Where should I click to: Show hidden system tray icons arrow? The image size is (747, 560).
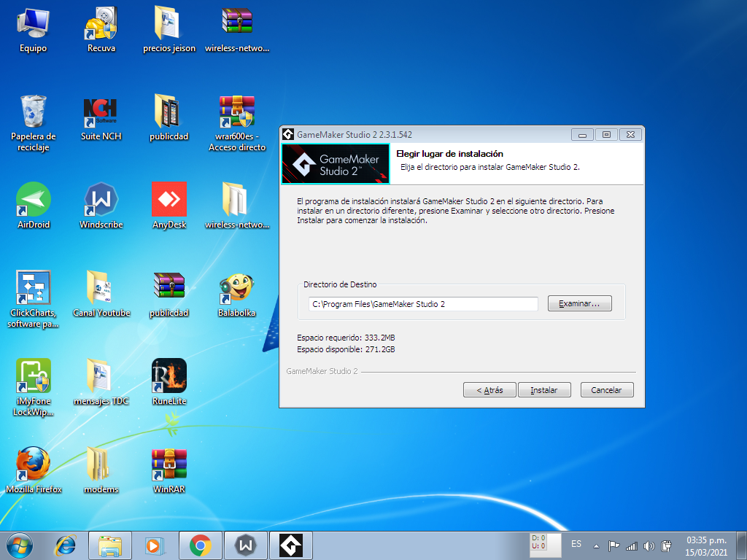(596, 545)
